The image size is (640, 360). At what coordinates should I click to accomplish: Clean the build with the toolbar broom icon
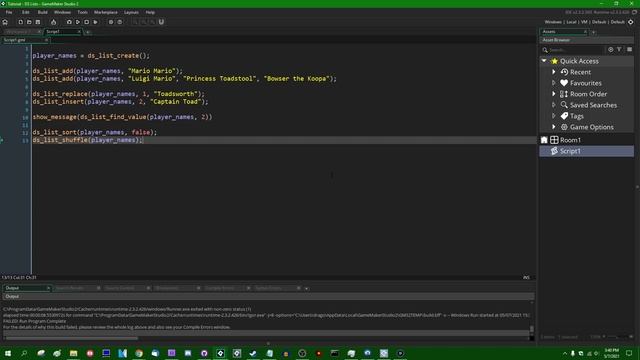96,22
